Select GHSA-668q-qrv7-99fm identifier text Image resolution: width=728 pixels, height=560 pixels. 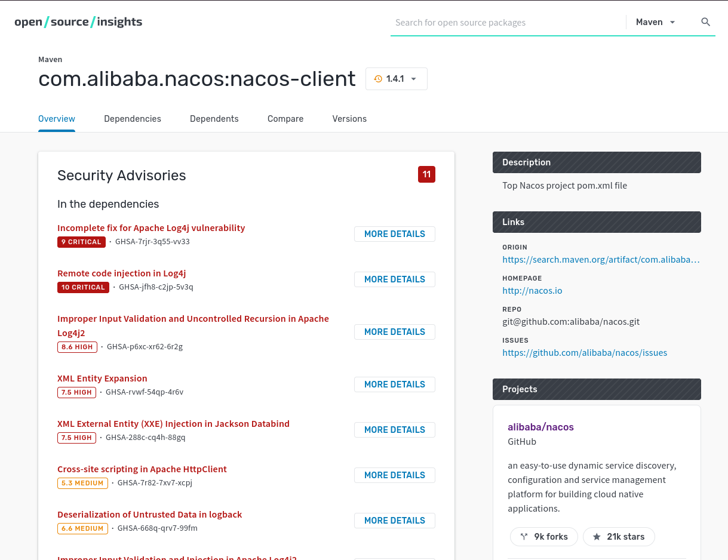pos(158,528)
